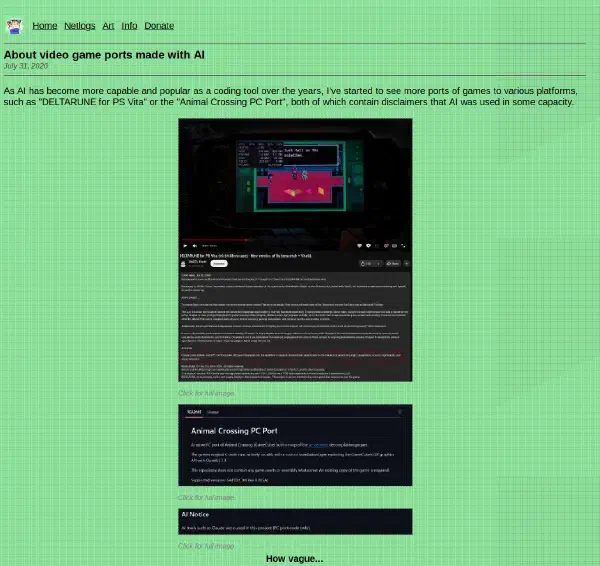This screenshot has height=566, width=600.
Task: Open the AI Notice screenshot image
Action: pyautogui.click(x=295, y=521)
